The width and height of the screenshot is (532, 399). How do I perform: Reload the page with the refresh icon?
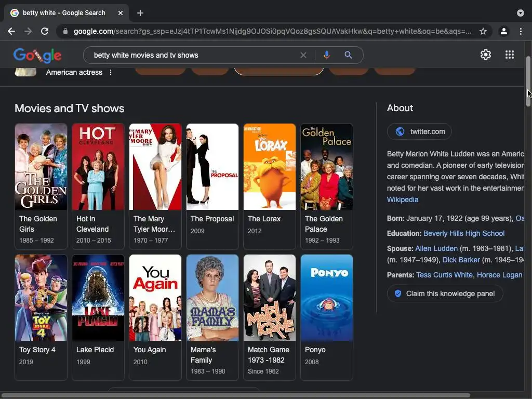(x=45, y=31)
